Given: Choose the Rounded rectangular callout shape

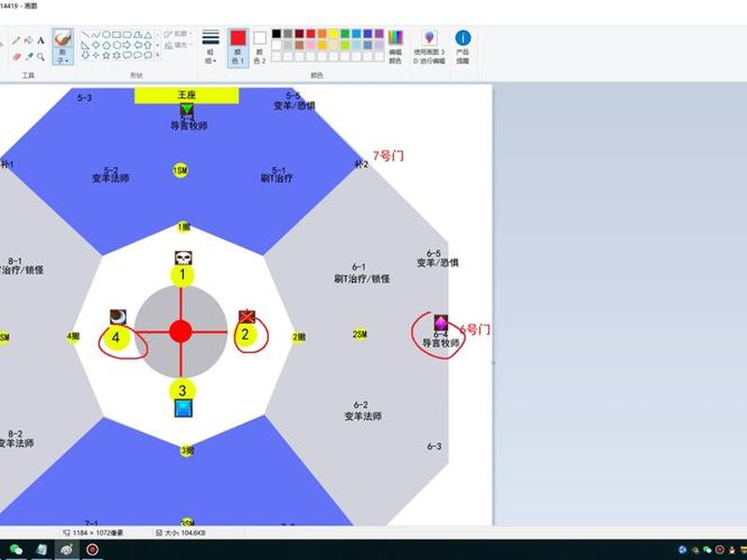Looking at the screenshot, I should point(127,55).
